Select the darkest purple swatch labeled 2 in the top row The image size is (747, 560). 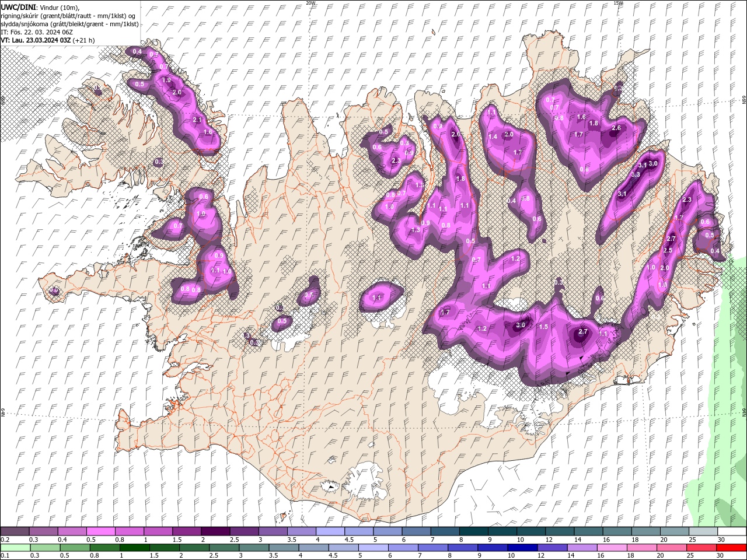pos(215,531)
